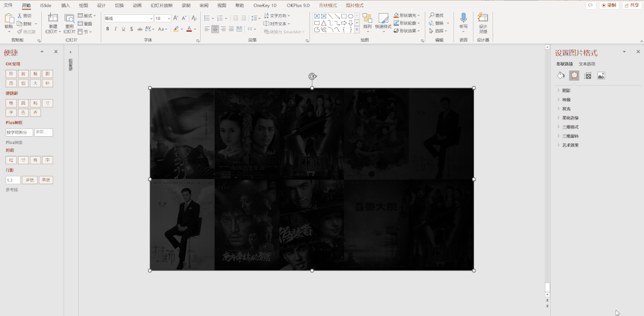
Task: Select justify text alignment
Action: tap(232, 29)
